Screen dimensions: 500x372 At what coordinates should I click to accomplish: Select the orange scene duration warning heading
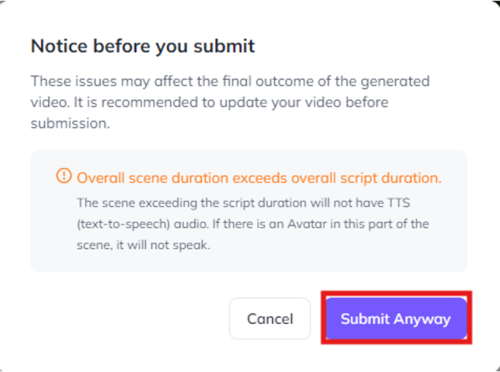pyautogui.click(x=259, y=178)
